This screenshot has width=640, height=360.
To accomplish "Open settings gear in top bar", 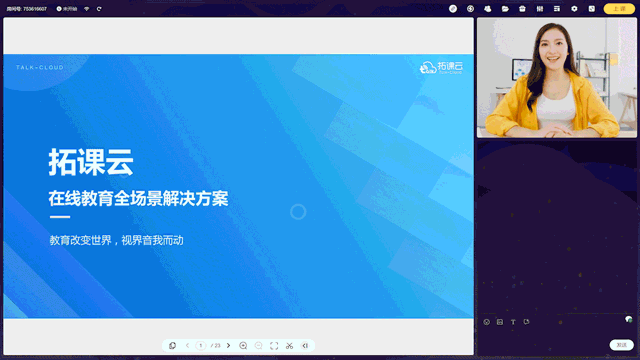I will (574, 9).
